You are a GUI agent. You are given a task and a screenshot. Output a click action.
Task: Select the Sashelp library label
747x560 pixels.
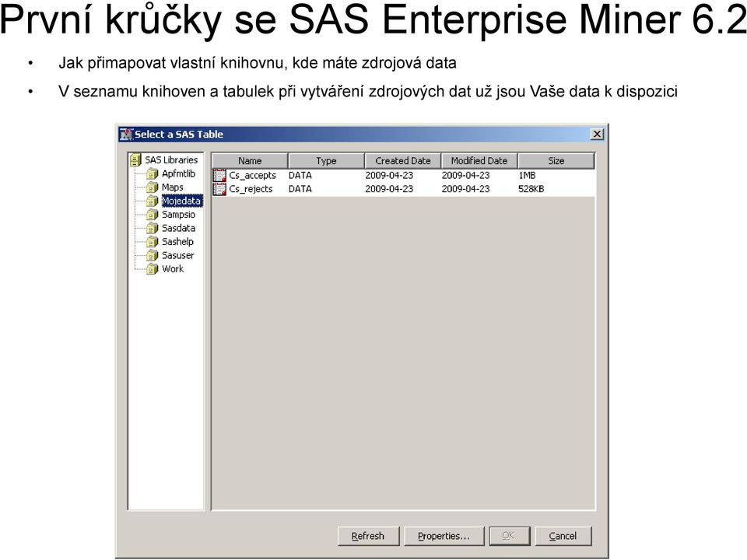click(x=177, y=242)
